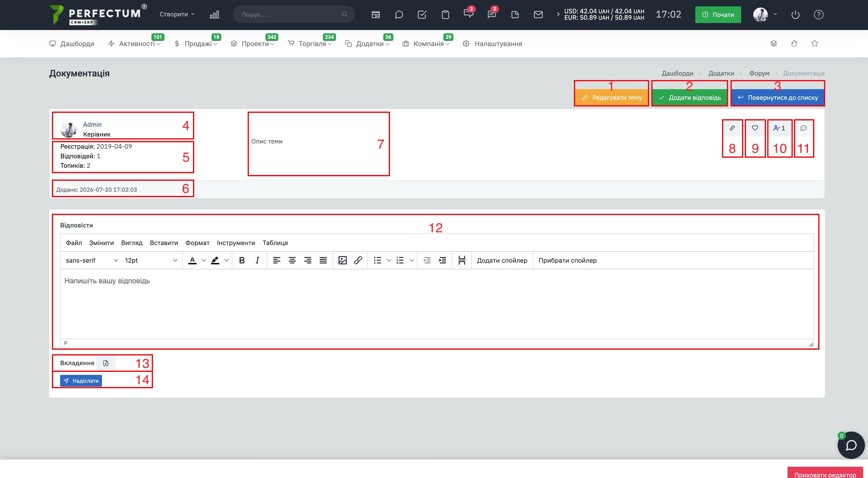Click the Редагувати тему button

tap(612, 98)
